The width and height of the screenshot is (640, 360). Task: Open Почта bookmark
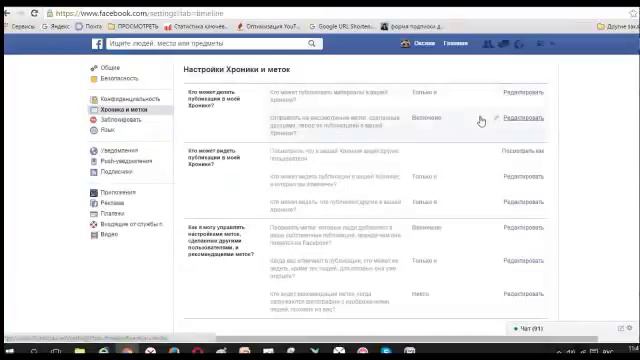pos(89,27)
